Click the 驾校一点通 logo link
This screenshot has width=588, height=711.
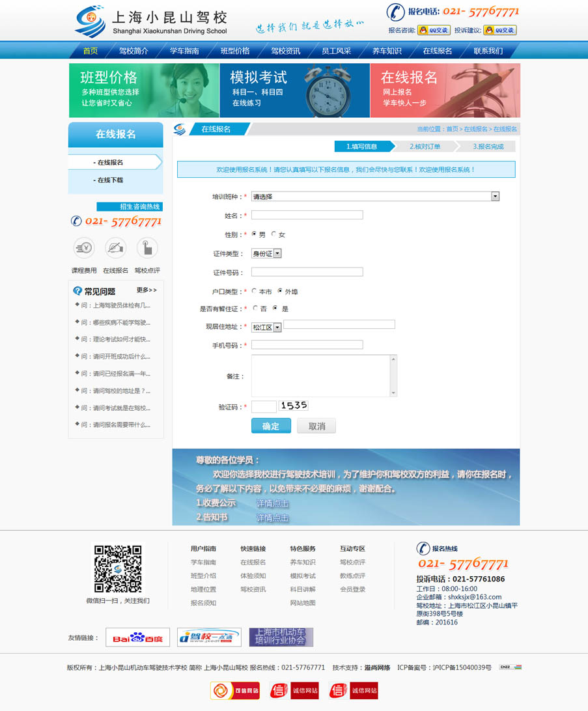point(209,637)
